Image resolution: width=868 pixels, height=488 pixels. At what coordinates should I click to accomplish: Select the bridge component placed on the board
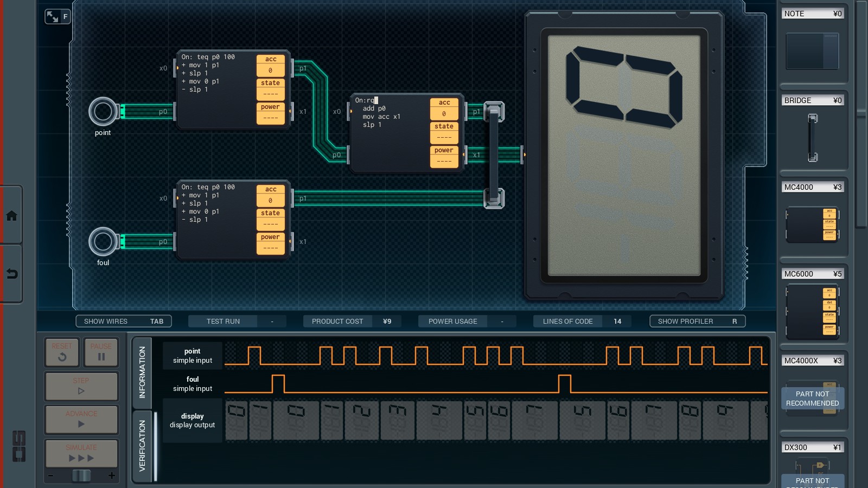coord(494,155)
